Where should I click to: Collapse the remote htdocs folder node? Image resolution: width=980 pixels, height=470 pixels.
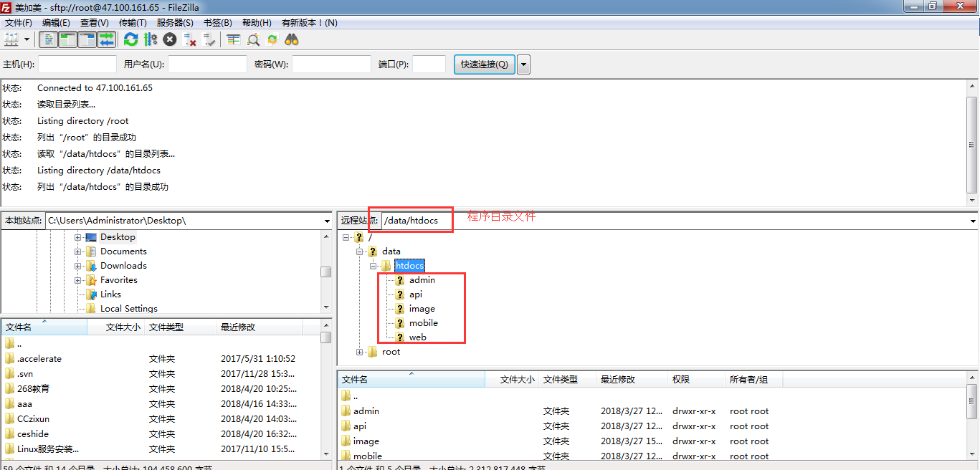click(374, 266)
